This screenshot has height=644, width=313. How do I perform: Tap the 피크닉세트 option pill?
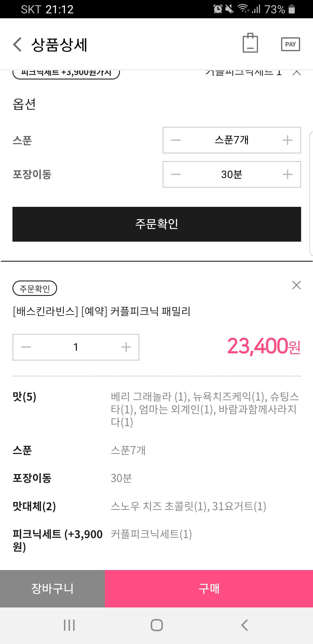[x=66, y=74]
